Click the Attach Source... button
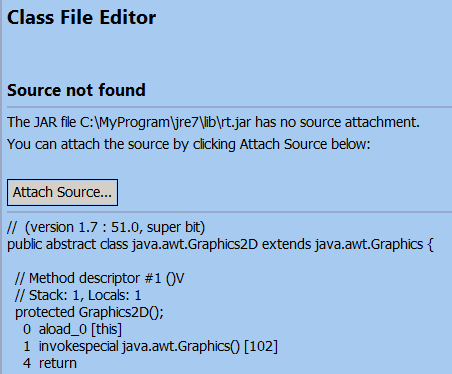Viewport: 452px width, 374px height. [x=62, y=192]
